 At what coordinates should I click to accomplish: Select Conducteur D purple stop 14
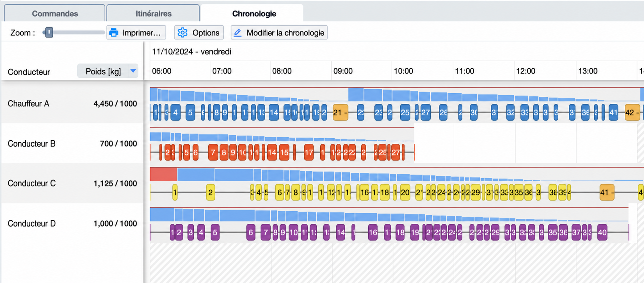tap(341, 232)
